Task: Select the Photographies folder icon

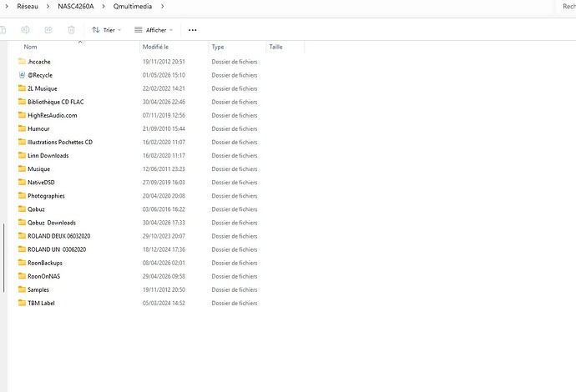Action: 22,196
